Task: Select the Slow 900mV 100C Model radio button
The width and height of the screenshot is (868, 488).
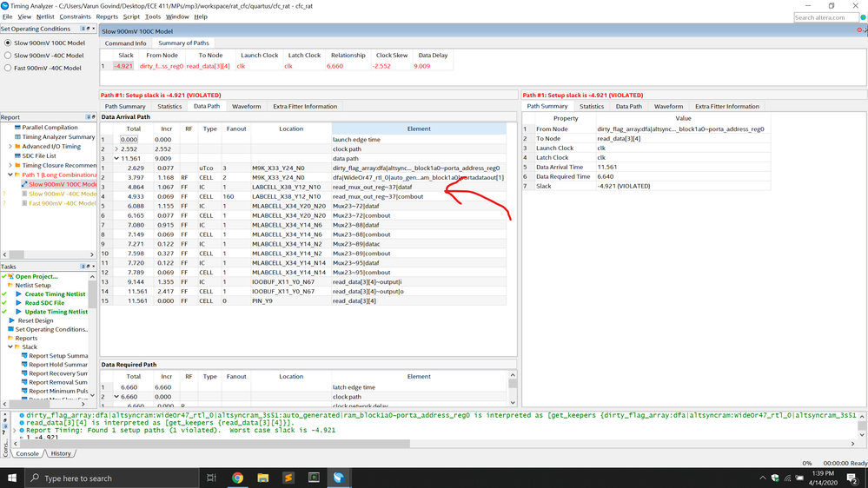Action: click(8, 43)
